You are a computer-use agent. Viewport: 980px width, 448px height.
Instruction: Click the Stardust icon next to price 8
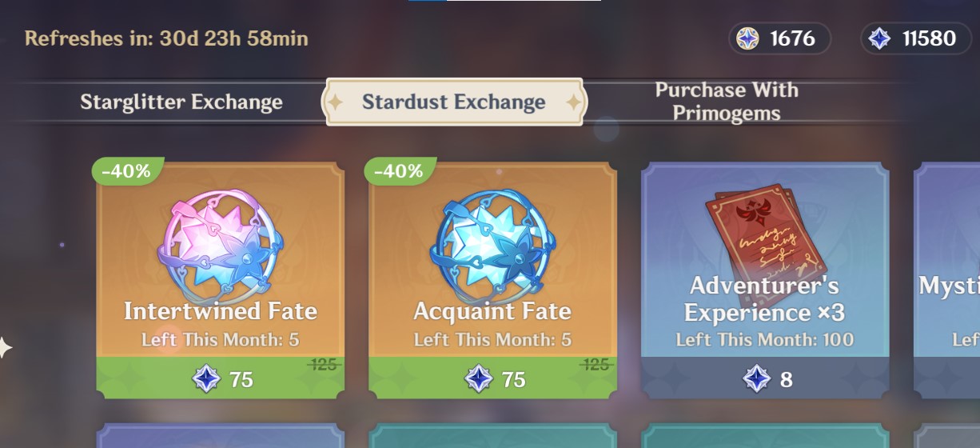(x=756, y=378)
